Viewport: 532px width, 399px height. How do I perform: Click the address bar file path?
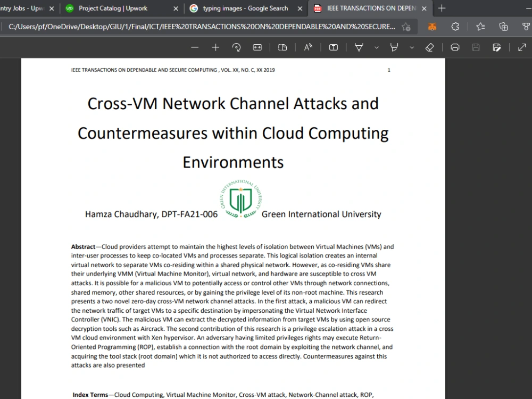pyautogui.click(x=202, y=27)
